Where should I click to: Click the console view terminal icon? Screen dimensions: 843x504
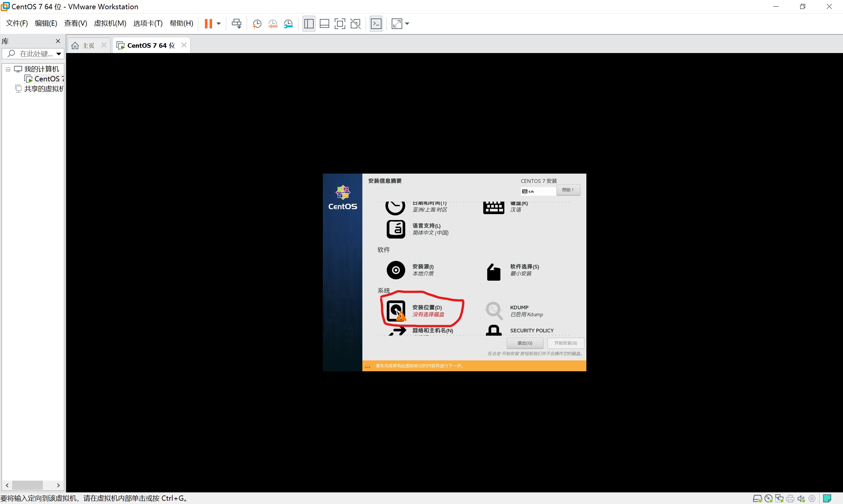tap(376, 23)
